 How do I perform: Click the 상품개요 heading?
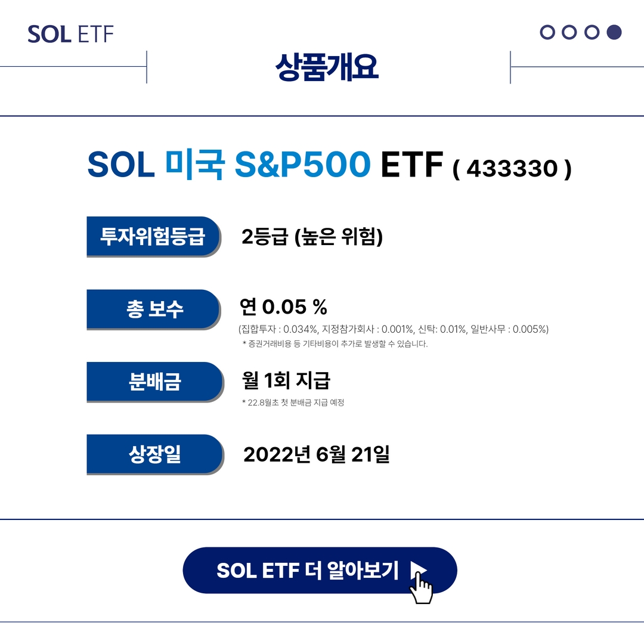click(327, 67)
